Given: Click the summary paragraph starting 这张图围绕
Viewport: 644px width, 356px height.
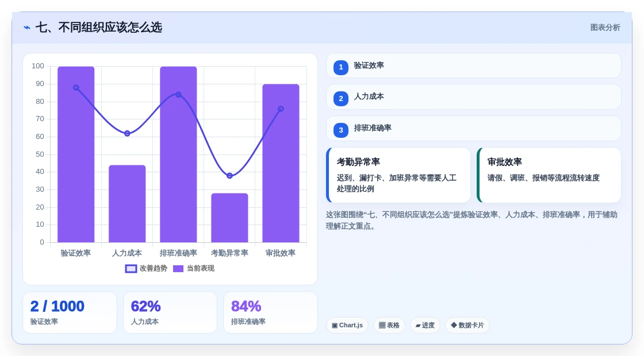Looking at the screenshot, I should [471, 220].
